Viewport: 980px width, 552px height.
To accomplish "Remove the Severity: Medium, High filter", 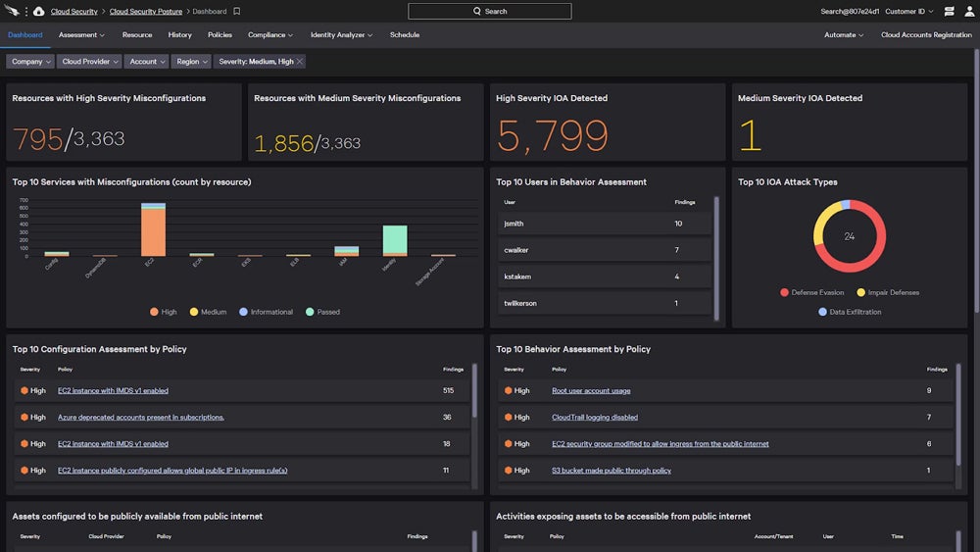I will (x=300, y=61).
